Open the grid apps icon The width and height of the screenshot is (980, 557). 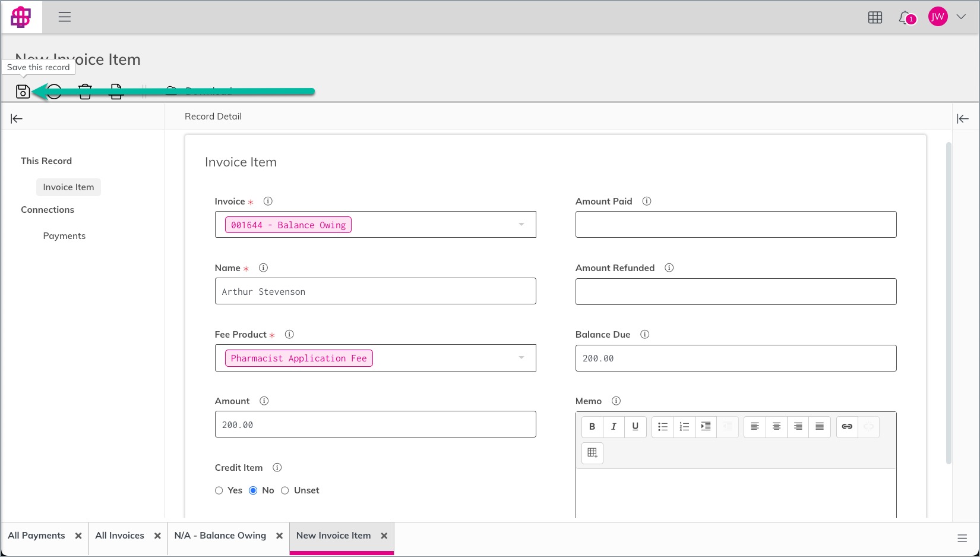click(x=875, y=18)
